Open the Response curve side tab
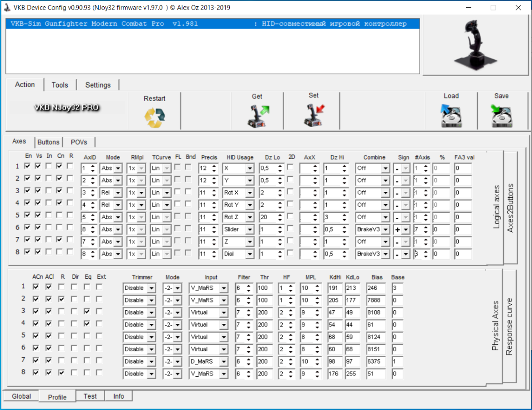The image size is (532, 410). click(509, 327)
